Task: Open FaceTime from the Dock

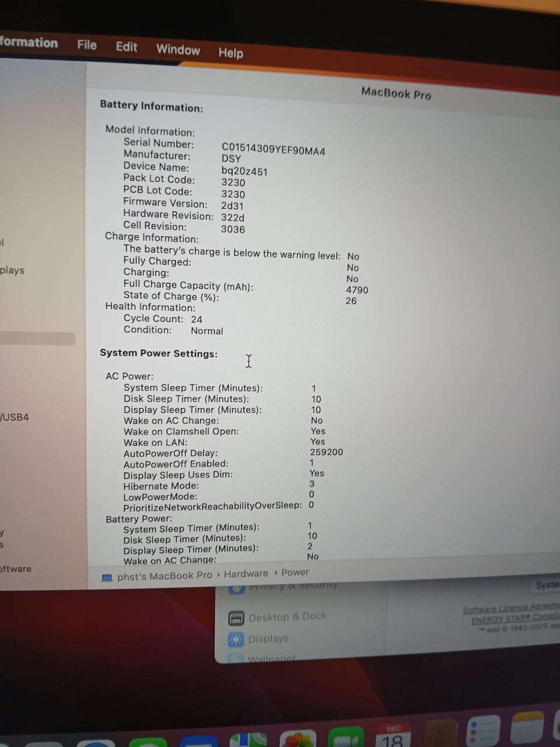Action: (346, 738)
